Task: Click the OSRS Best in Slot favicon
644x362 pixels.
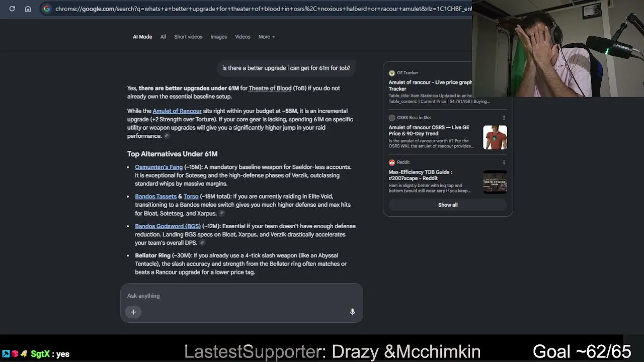Action: tap(392, 118)
